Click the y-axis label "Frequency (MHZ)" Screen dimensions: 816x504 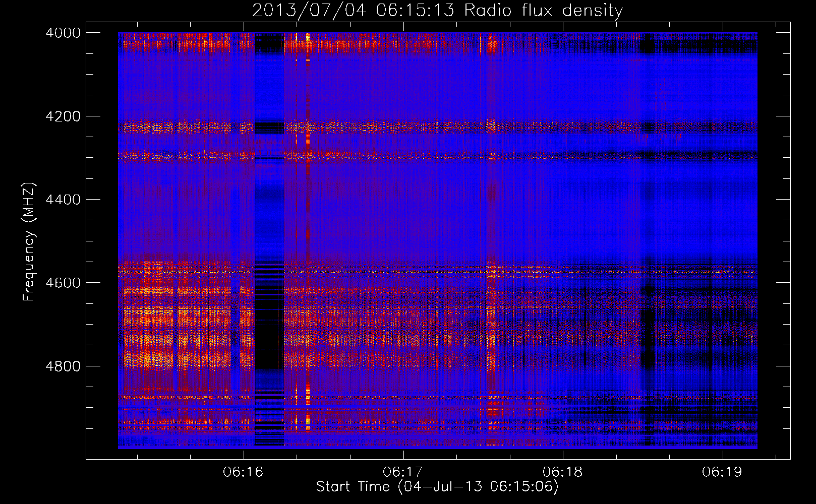point(29,242)
